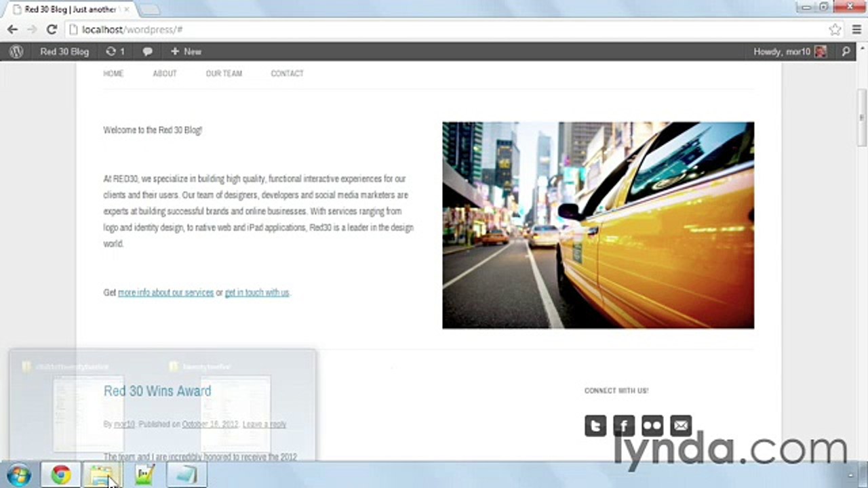Click the mor10 avatar in admin bar
This screenshot has height=488, width=868.
[x=821, y=52]
